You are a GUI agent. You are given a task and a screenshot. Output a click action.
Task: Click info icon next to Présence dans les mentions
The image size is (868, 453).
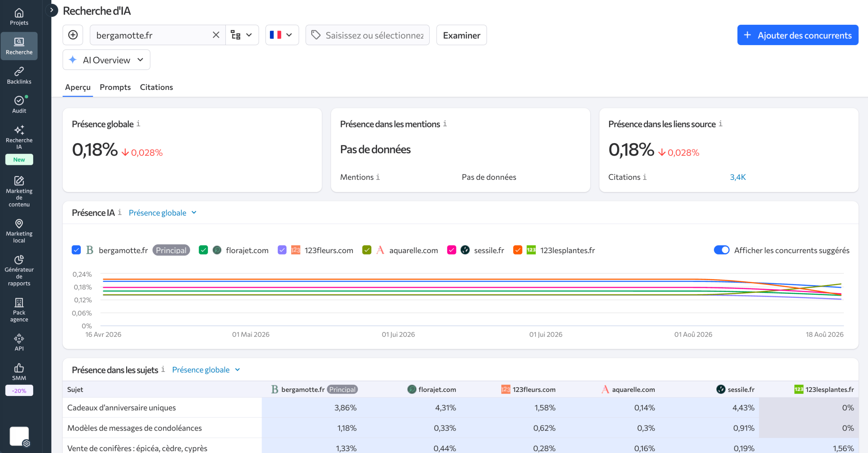(x=445, y=124)
